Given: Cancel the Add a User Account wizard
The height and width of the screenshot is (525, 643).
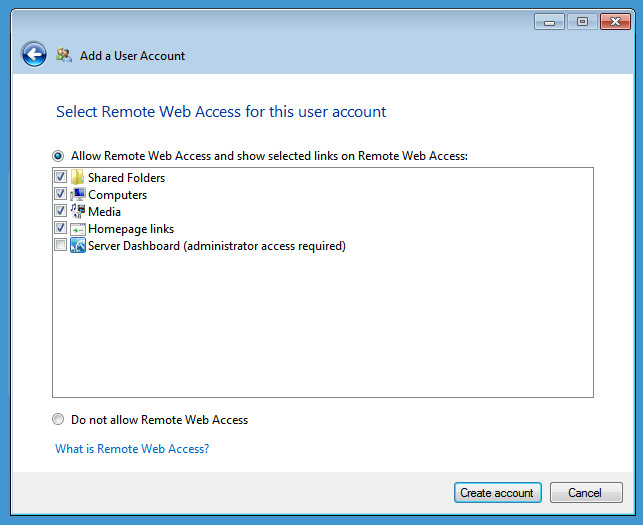Looking at the screenshot, I should coord(585,493).
